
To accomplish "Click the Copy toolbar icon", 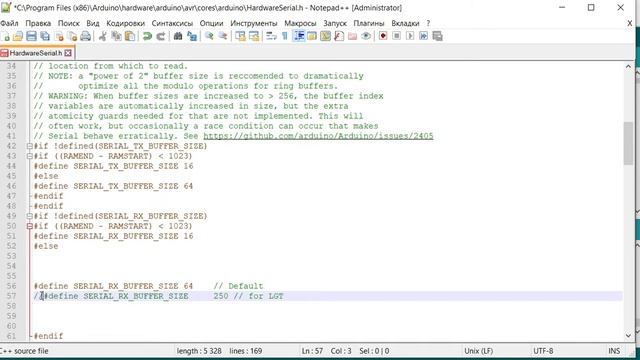I will point(116,36).
